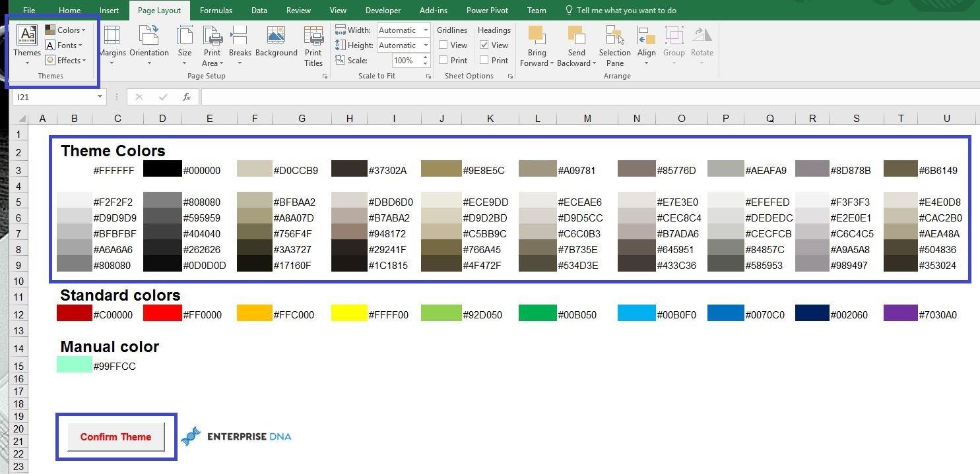Increase Scale with the up spinner
The width and height of the screenshot is (980, 474).
pos(426,57)
